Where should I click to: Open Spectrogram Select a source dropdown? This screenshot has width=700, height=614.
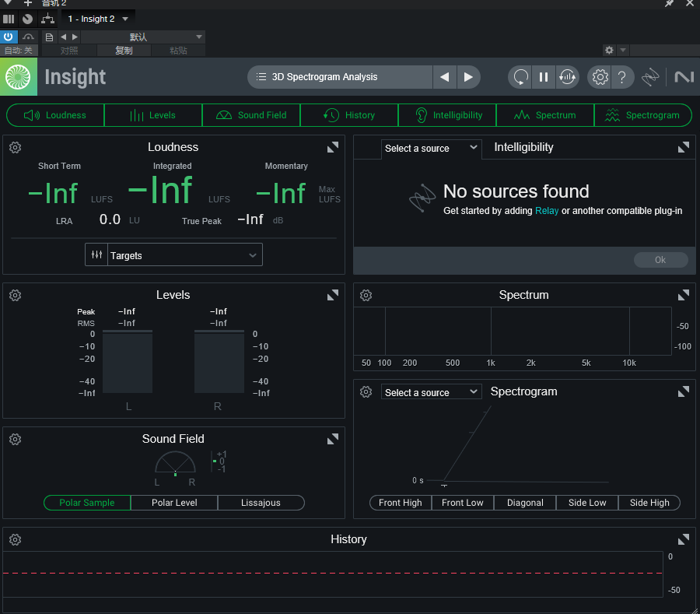[431, 392]
